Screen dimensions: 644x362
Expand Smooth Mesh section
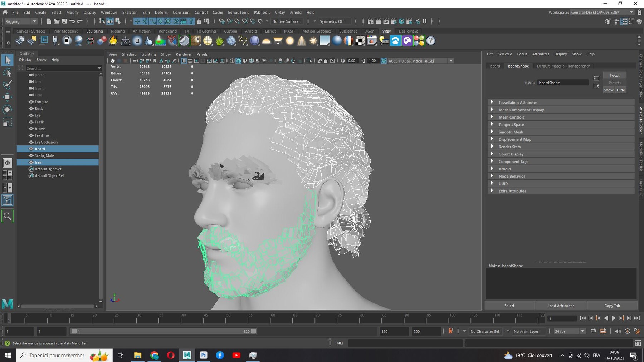click(x=561, y=132)
